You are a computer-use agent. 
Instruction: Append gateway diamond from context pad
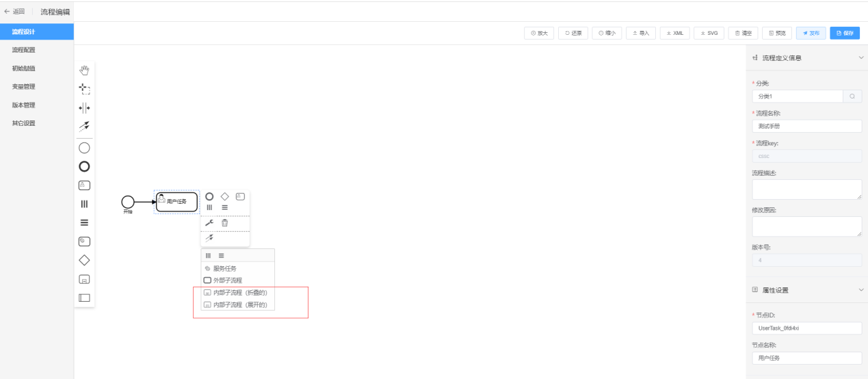click(x=225, y=196)
